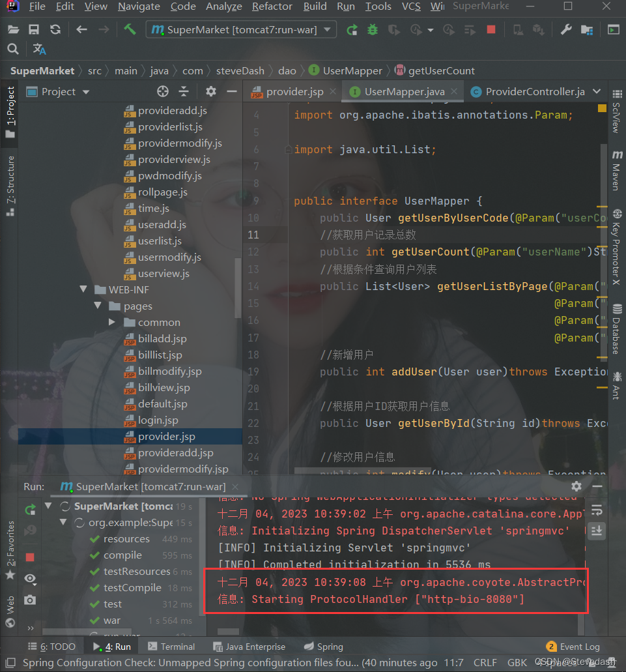Toggle the Database side tool button
626x672 pixels.
point(617,329)
